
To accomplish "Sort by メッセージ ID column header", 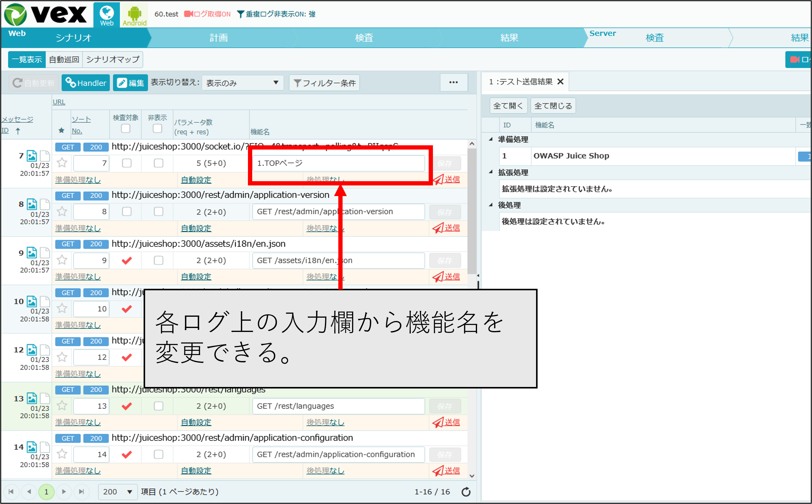I will (x=17, y=125).
